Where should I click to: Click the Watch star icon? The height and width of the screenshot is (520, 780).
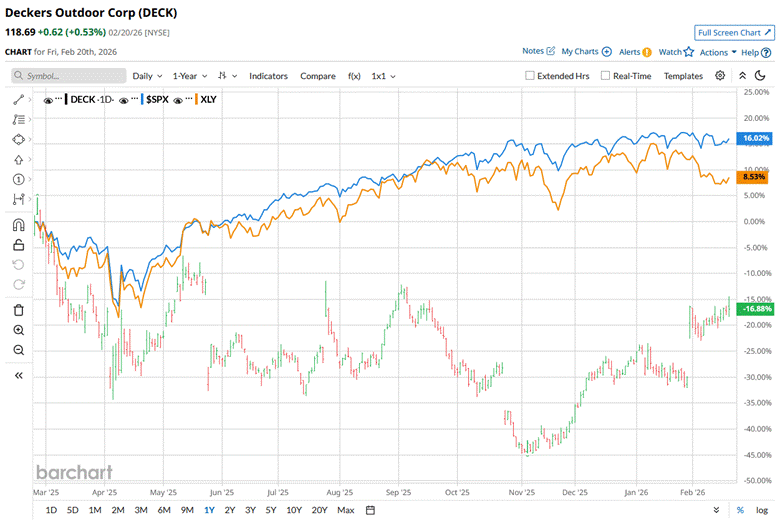click(688, 51)
